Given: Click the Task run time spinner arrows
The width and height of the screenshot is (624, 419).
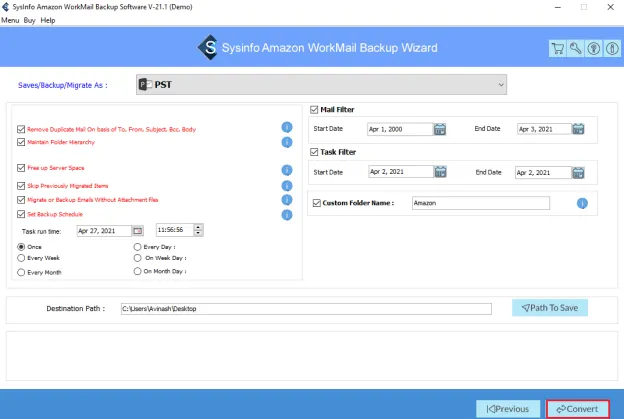Looking at the screenshot, I should coord(198,231).
